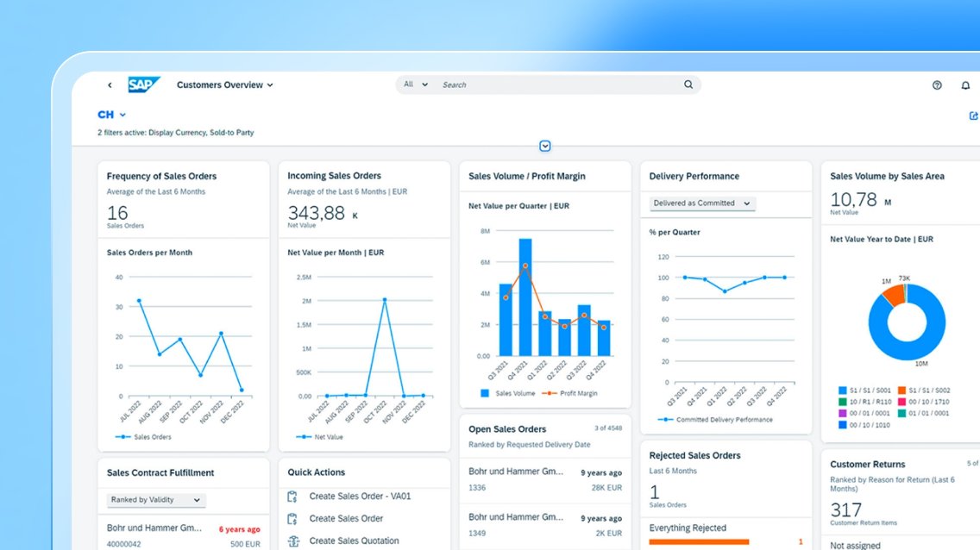The height and width of the screenshot is (550, 980).
Task: Click the Q4 2021 sales volume bar
Action: [x=525, y=297]
